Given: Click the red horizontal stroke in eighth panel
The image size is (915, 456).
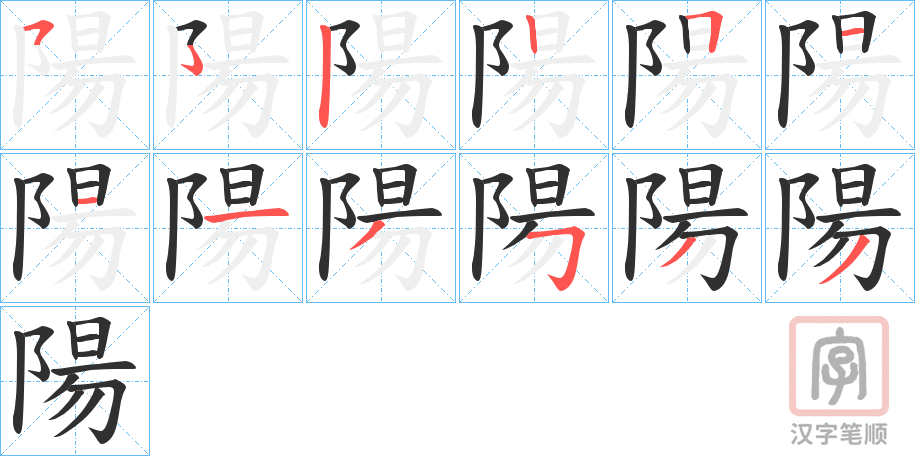Looking at the screenshot, I should [247, 215].
